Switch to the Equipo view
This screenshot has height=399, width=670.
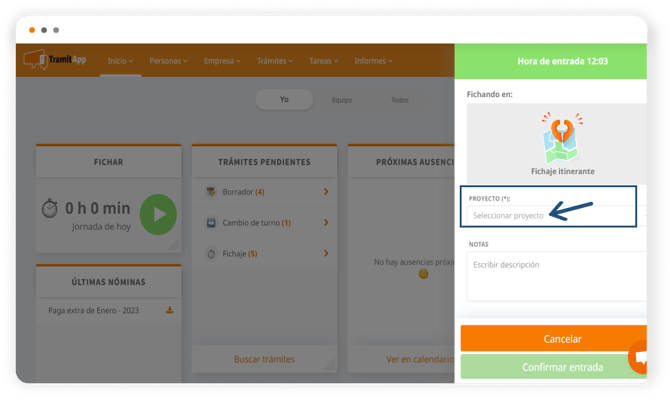(342, 100)
